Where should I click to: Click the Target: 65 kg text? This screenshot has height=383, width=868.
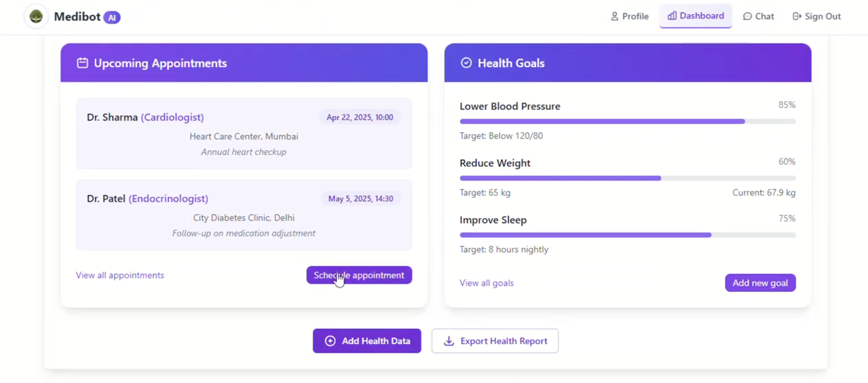(485, 193)
